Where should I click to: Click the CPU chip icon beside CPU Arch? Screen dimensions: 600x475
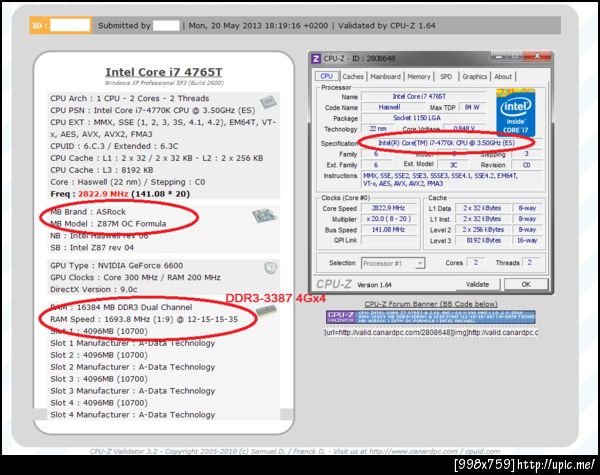coord(268,102)
